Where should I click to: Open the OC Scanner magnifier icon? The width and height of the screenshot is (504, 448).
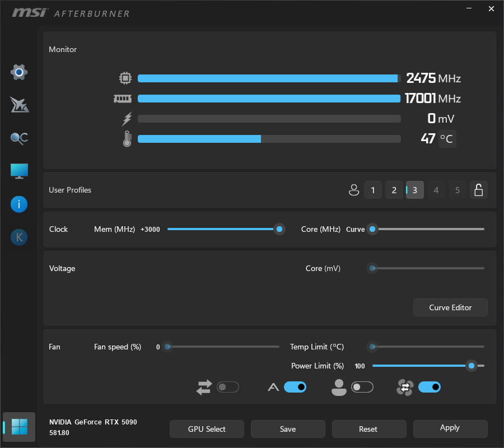(19, 138)
